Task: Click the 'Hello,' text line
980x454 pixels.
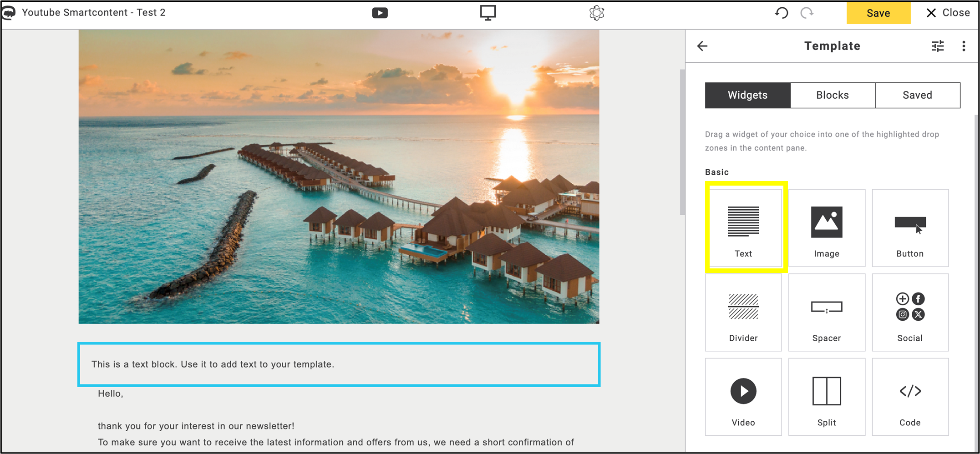Action: click(x=111, y=393)
